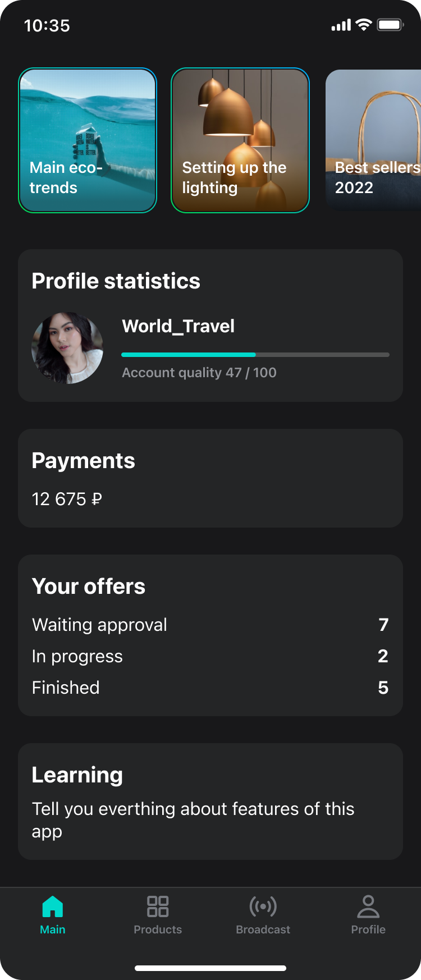Image resolution: width=421 pixels, height=980 pixels.
Task: Tap the World_Travel username
Action: (x=179, y=326)
